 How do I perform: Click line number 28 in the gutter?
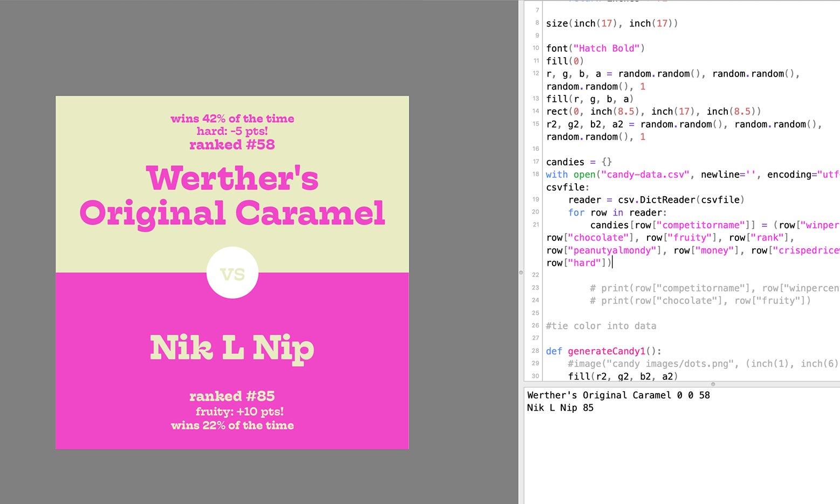click(x=536, y=350)
